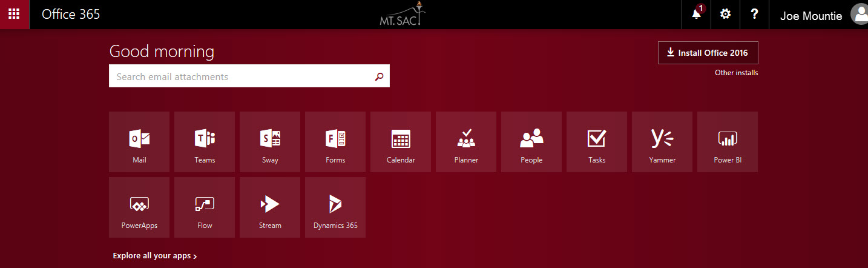Open settings with the gear icon
Image resolution: width=868 pixels, height=268 pixels.
[725, 15]
